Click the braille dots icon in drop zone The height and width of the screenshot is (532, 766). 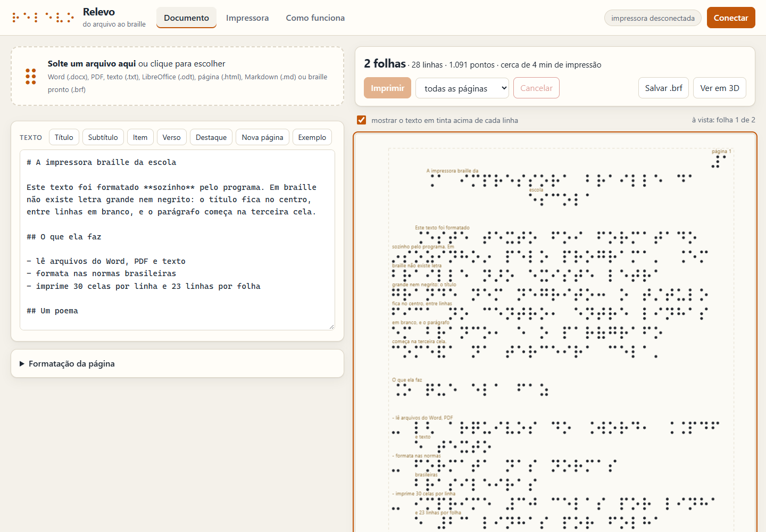click(31, 76)
